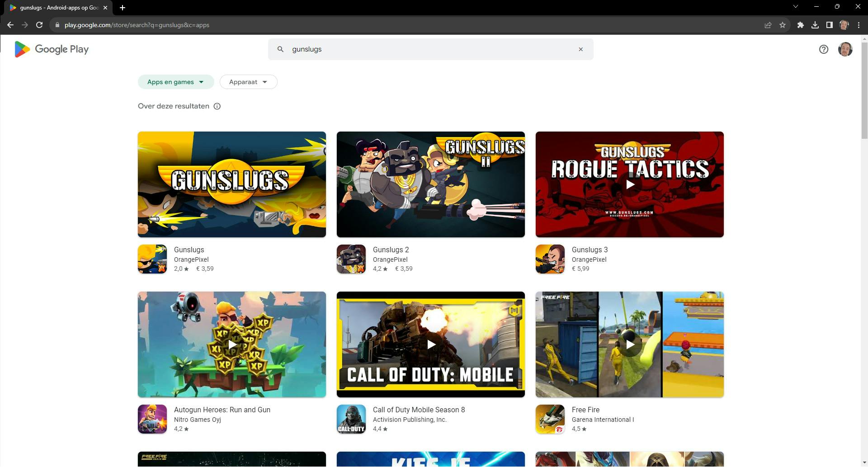Open the browser Downloads icon
This screenshot has height=467, width=868.
point(815,25)
